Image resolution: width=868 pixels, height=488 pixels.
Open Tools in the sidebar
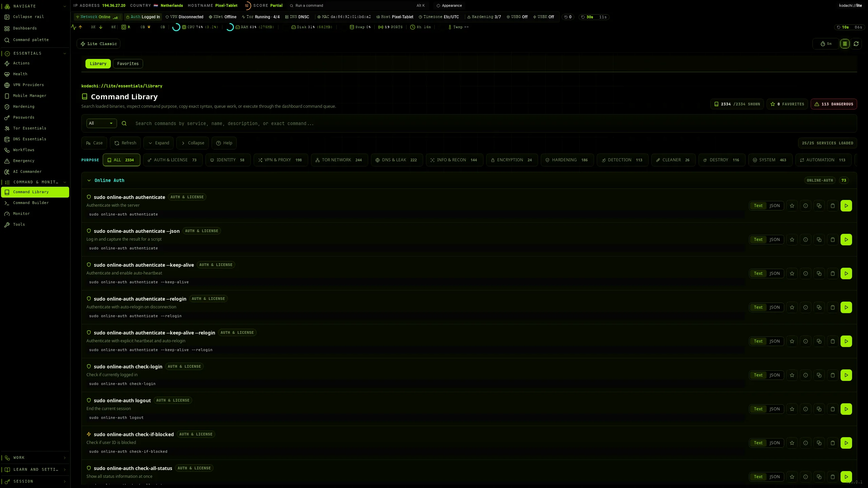click(35, 224)
